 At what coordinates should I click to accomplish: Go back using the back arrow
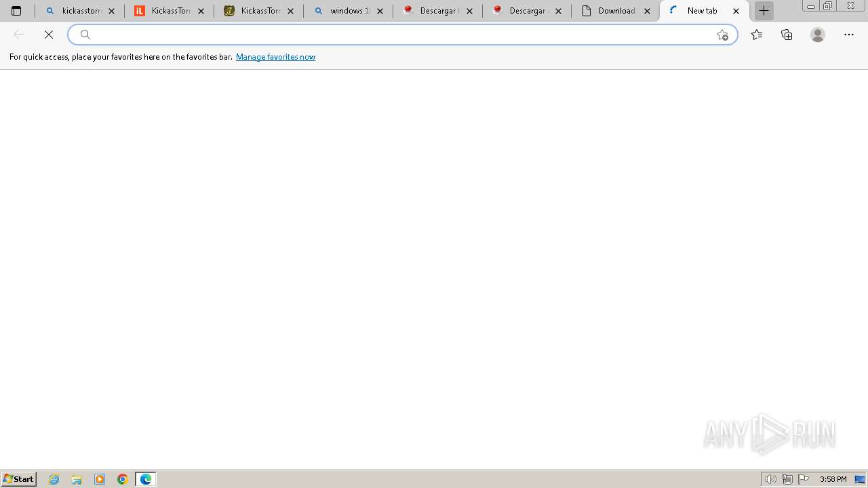click(19, 35)
